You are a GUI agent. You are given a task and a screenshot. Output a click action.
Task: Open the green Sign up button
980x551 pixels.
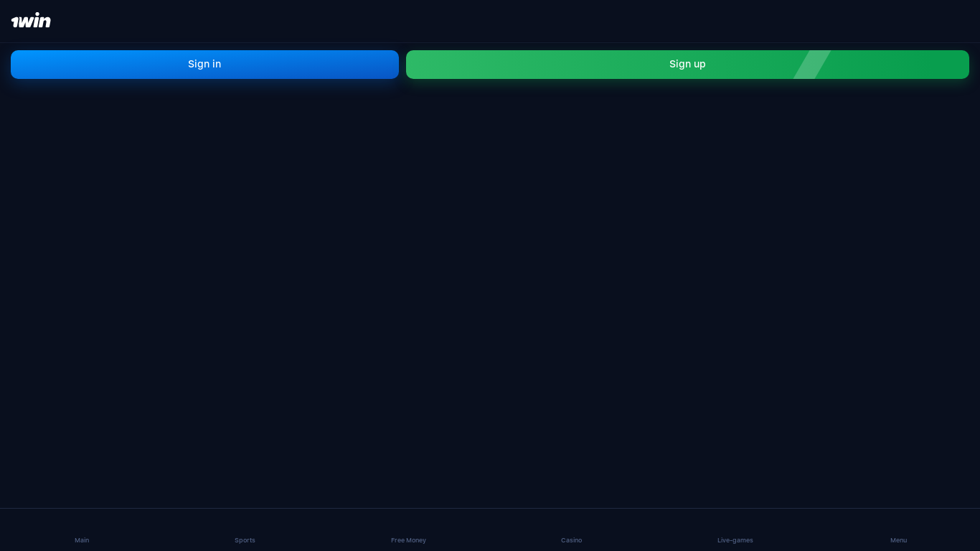[687, 65]
